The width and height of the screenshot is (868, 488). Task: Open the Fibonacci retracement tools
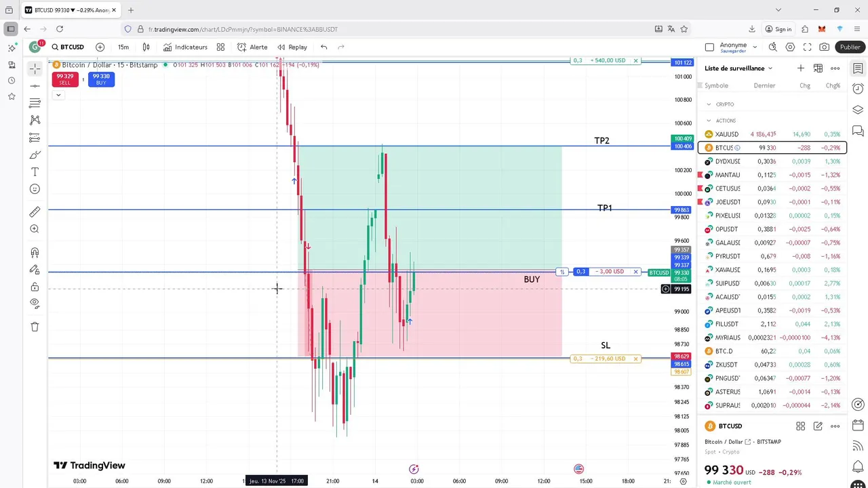pyautogui.click(x=35, y=103)
